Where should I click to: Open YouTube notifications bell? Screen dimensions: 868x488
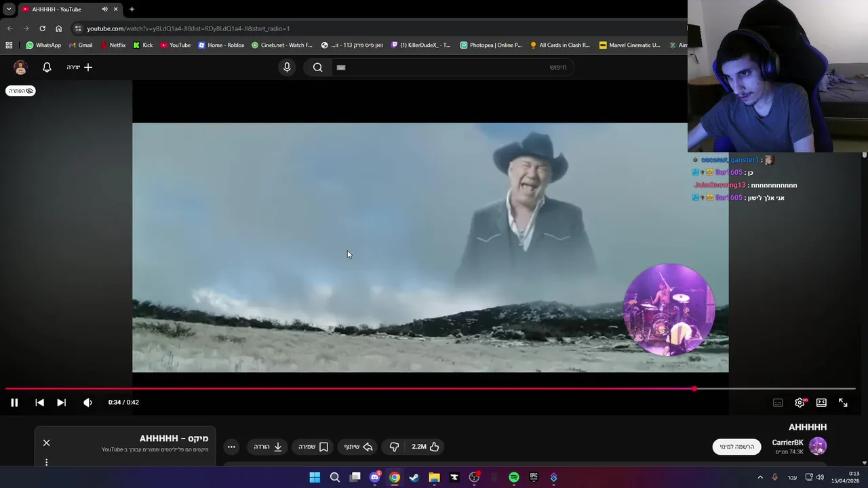click(47, 67)
